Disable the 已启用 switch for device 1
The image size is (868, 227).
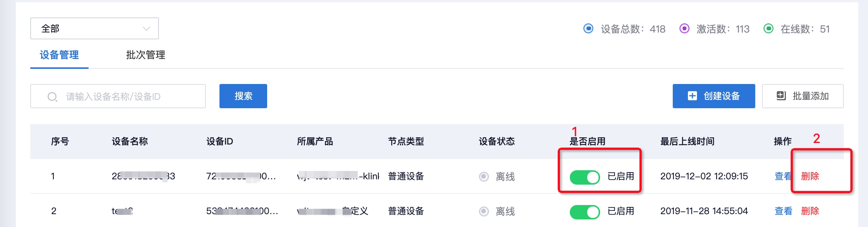(x=585, y=177)
